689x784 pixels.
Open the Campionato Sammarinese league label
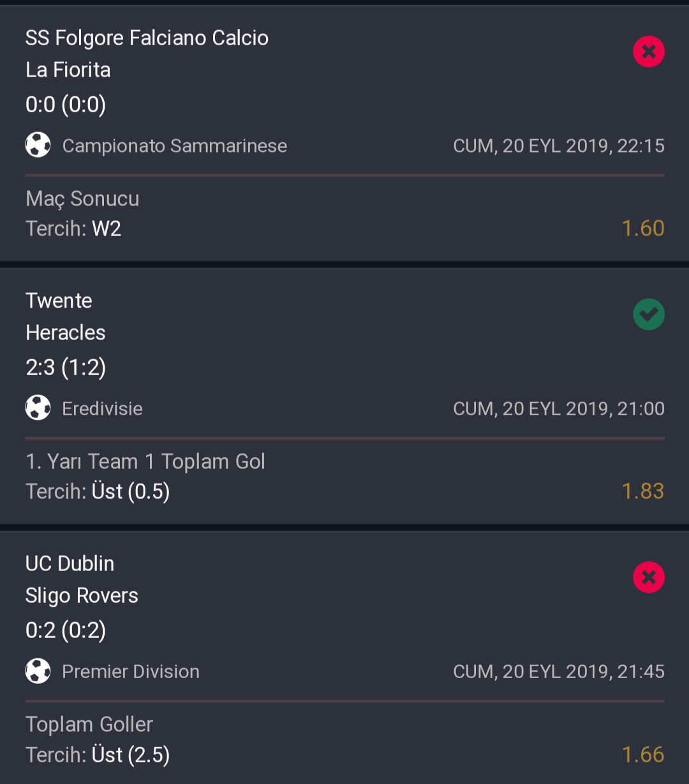click(x=175, y=146)
